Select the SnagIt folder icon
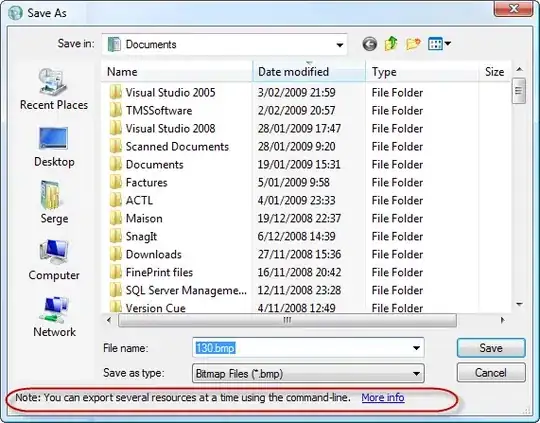Screen dimensions: 540x423 115,236
